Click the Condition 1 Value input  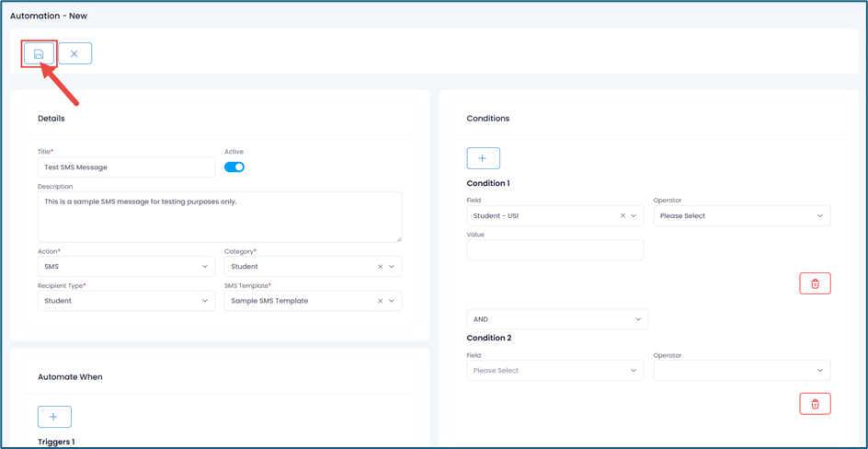coord(554,249)
